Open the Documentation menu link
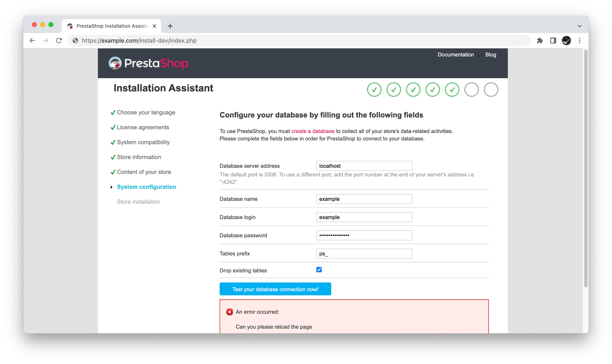Viewport: 612px width, 364px height. coord(455,54)
